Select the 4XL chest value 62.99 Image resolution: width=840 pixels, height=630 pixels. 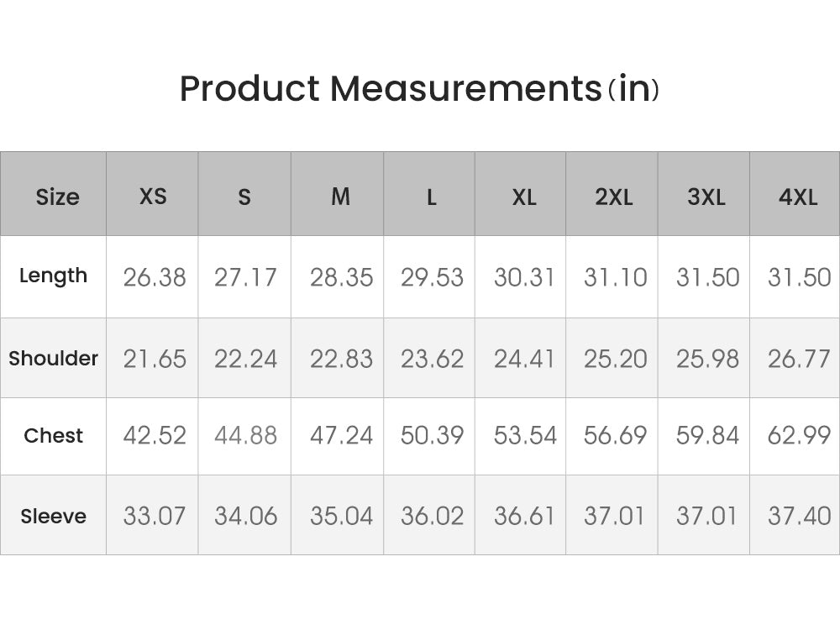click(x=799, y=435)
